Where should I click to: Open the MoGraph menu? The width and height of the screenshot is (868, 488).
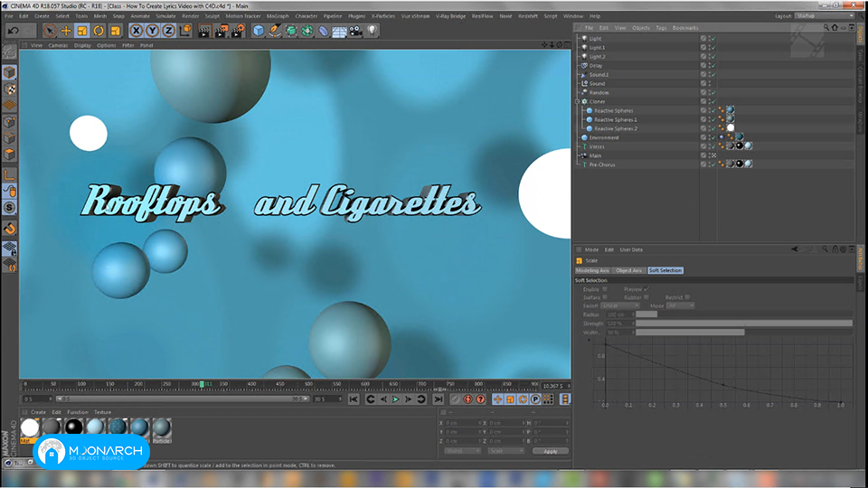click(x=278, y=16)
